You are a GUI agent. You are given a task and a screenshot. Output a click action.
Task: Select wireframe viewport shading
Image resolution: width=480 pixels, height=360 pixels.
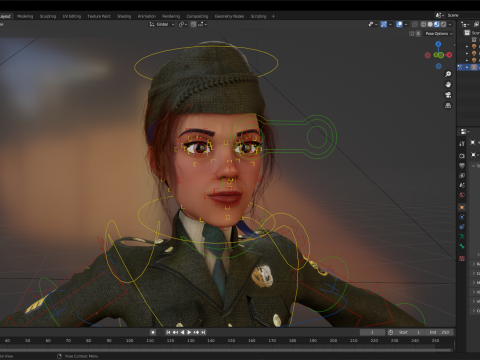(423, 24)
